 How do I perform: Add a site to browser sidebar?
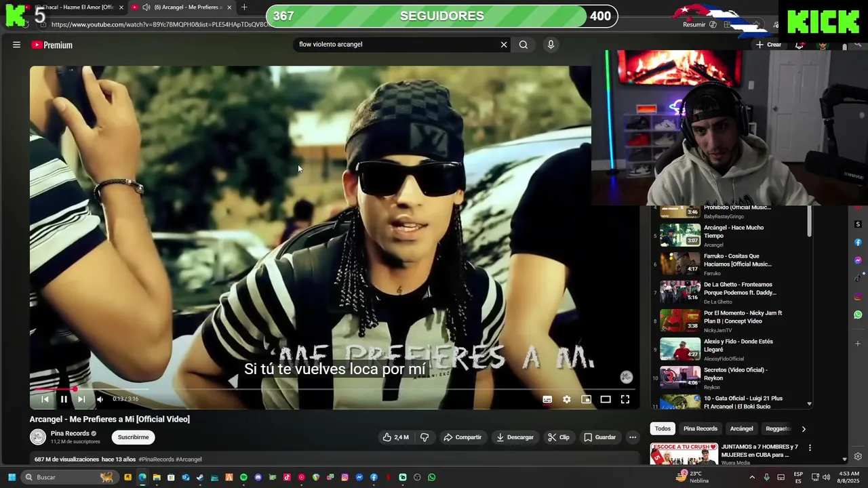[858, 344]
